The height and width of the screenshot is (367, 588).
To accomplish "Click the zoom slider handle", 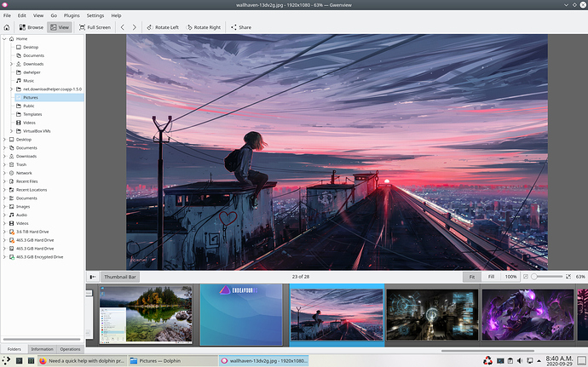I will click(x=534, y=277).
